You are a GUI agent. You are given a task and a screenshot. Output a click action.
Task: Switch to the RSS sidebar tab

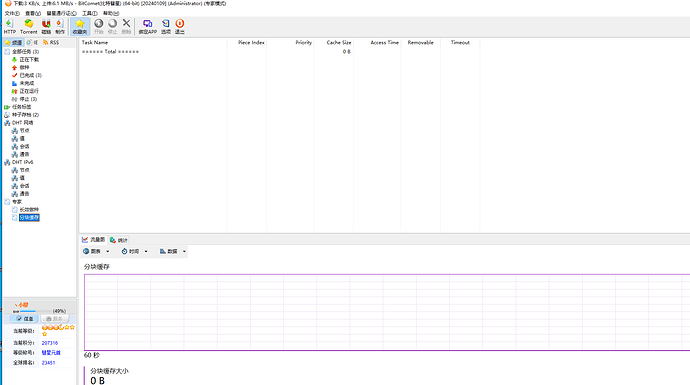point(51,43)
